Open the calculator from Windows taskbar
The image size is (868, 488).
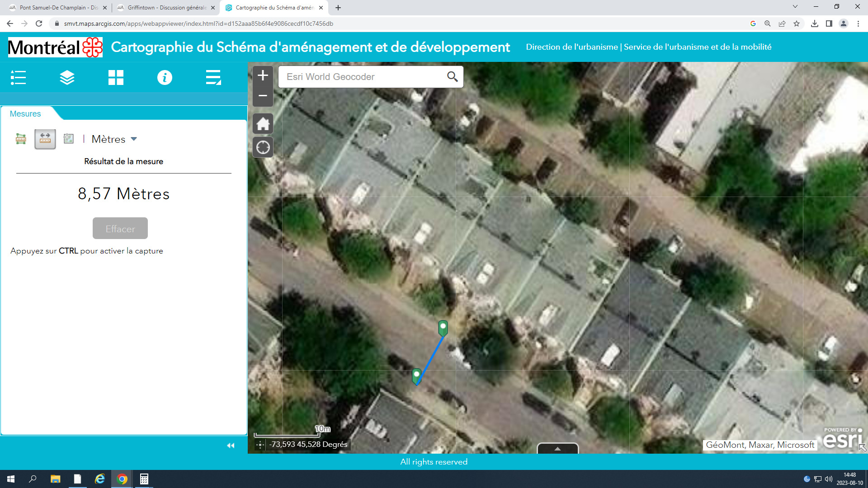pyautogui.click(x=144, y=479)
